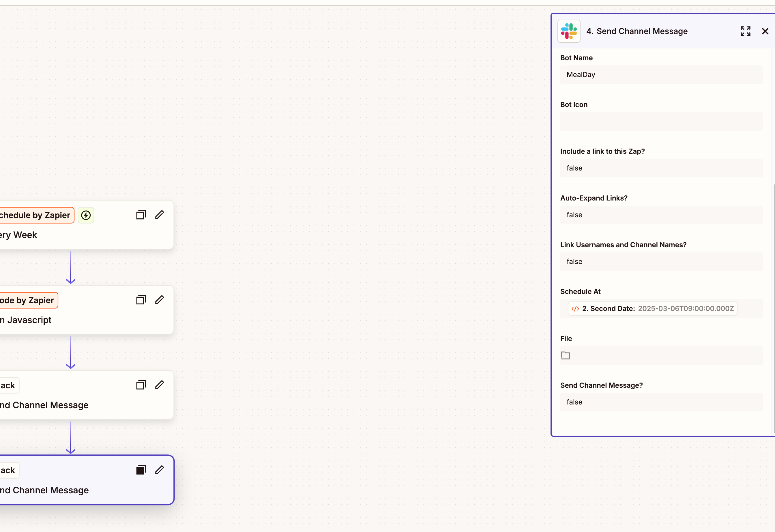
Task: Select the Run Javascript step title
Action: pos(26,320)
